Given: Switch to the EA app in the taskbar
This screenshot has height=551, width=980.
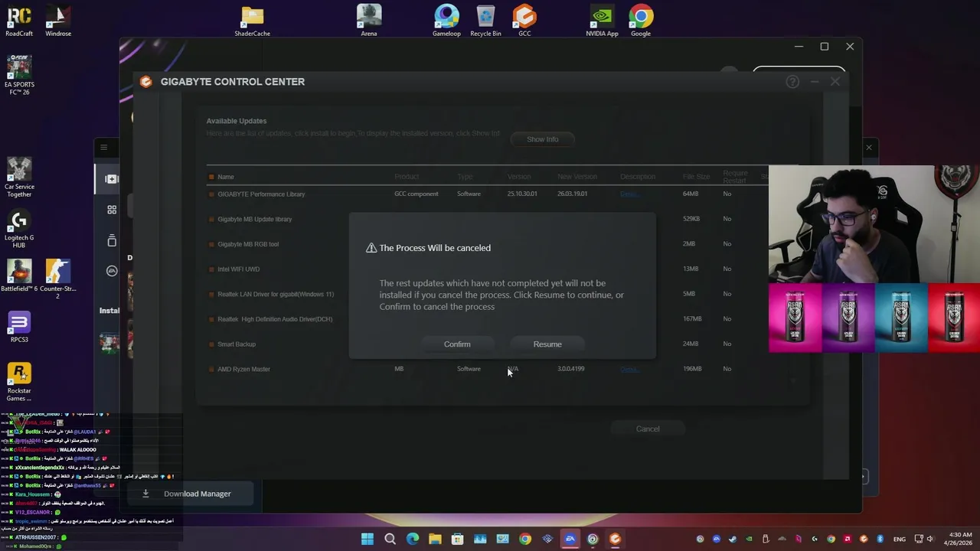Looking at the screenshot, I should click(570, 539).
